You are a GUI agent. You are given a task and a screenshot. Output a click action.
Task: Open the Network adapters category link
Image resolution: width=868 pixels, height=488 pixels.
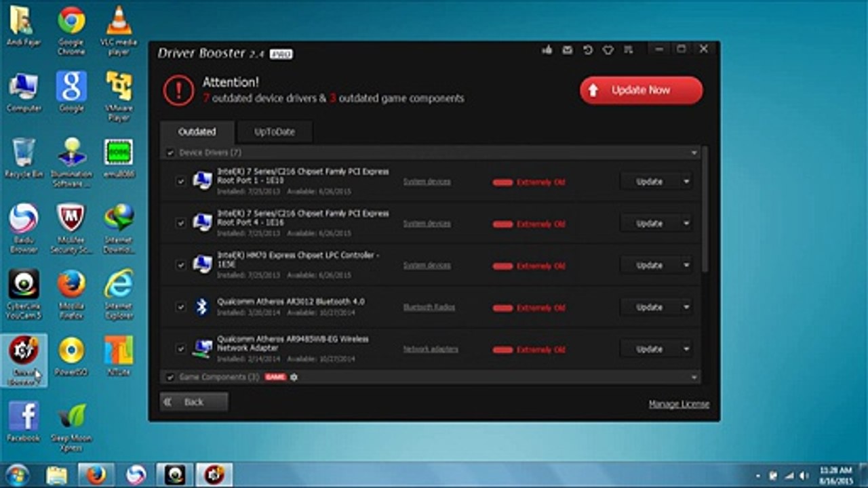pos(431,349)
